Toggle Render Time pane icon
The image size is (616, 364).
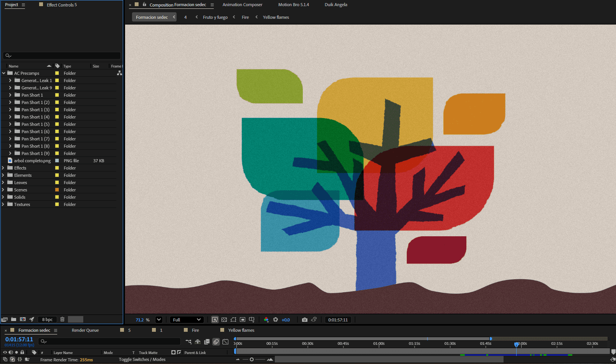pyautogui.click(x=27, y=359)
